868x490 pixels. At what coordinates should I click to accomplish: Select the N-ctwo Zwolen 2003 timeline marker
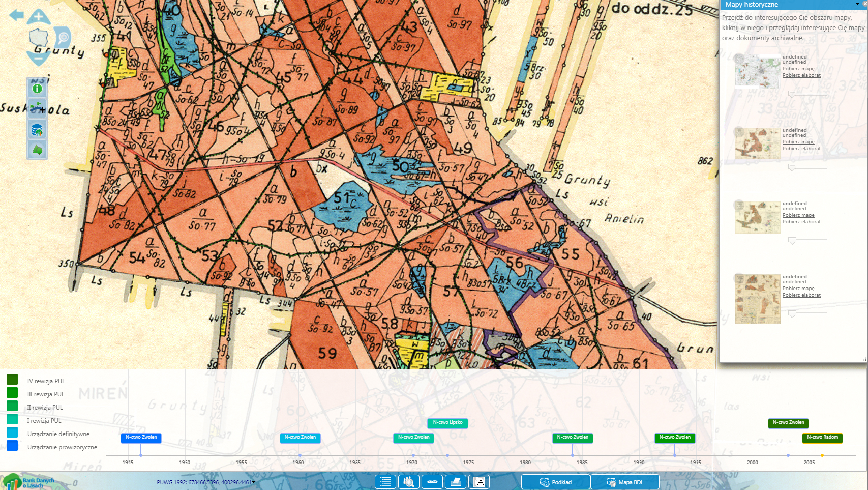788,423
